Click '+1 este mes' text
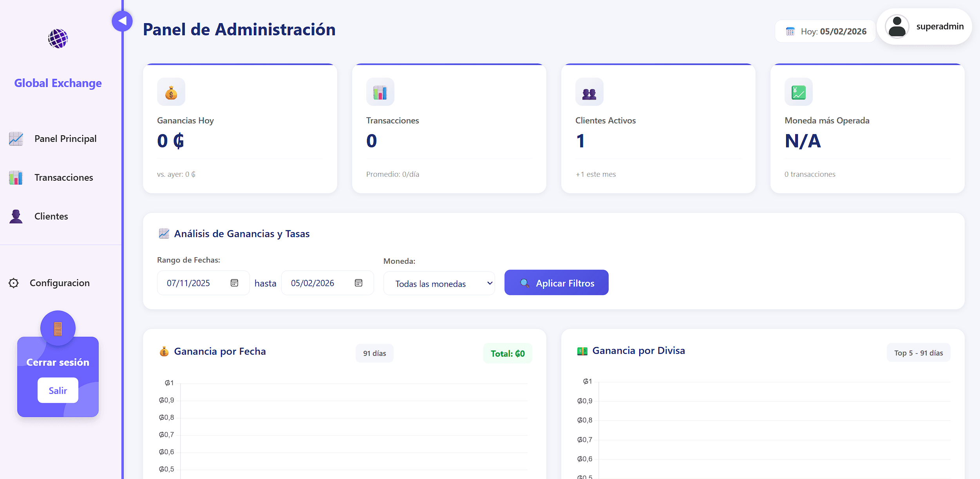The height and width of the screenshot is (479, 980). coord(596,174)
